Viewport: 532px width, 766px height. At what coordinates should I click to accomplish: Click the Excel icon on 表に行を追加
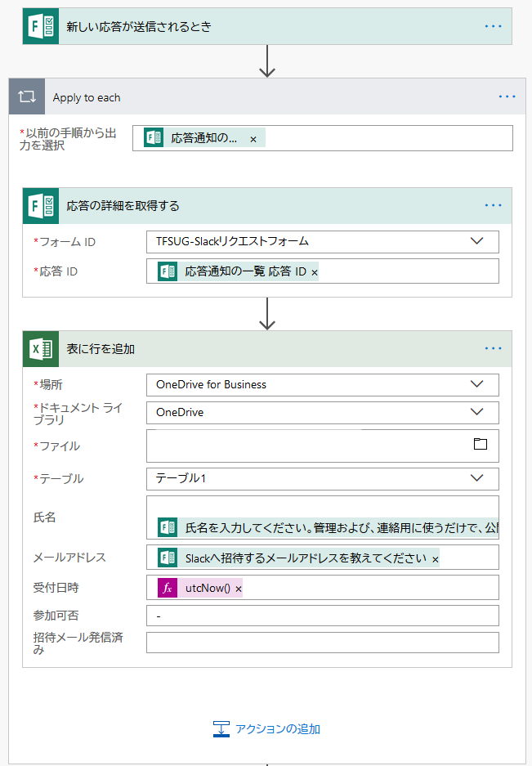(x=41, y=349)
